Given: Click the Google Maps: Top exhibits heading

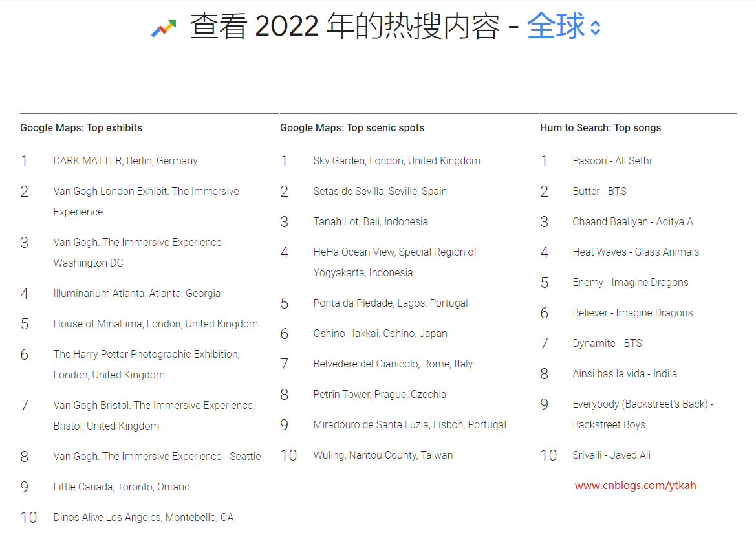Looking at the screenshot, I should [x=81, y=128].
